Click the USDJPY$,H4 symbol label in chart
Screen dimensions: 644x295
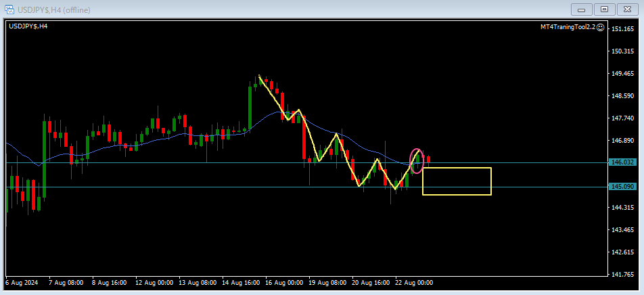pos(28,26)
